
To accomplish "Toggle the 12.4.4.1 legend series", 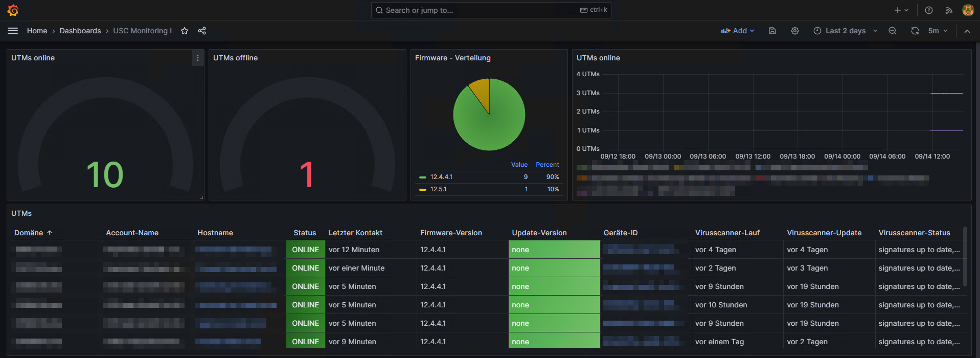I will tap(441, 177).
